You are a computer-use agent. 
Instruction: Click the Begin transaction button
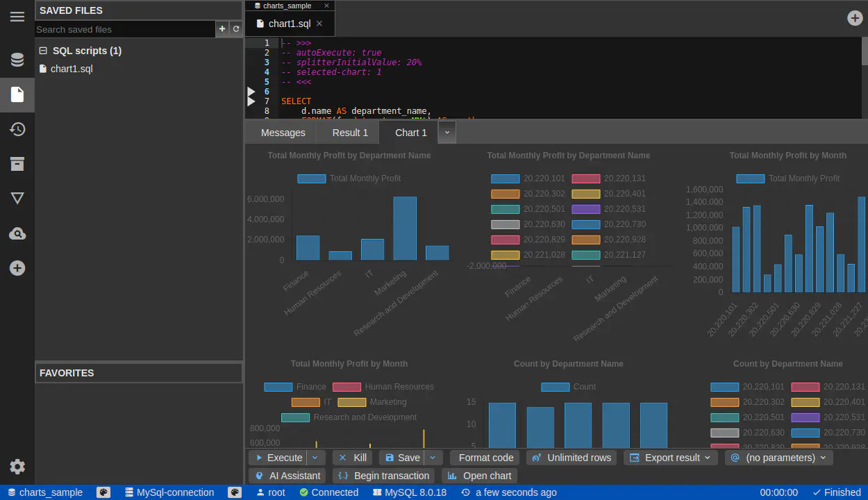pyautogui.click(x=383, y=476)
